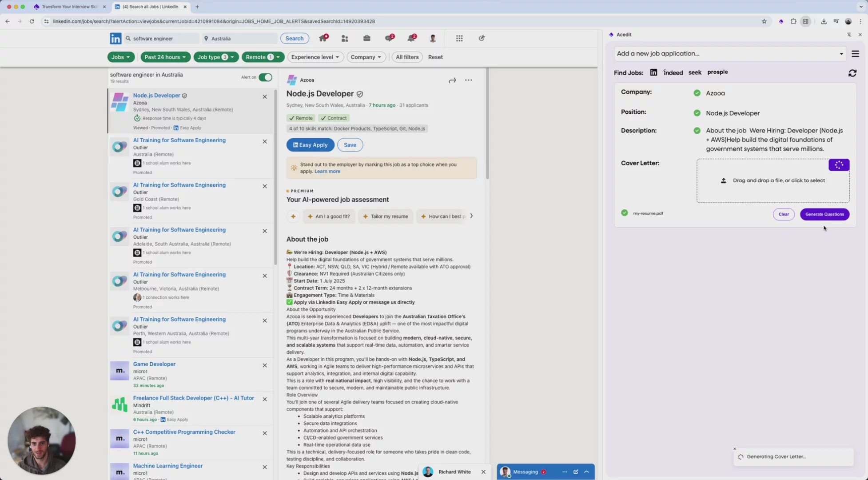Switch to the Transform Your Interview Skills tab
The height and width of the screenshot is (480, 868).
pyautogui.click(x=69, y=7)
